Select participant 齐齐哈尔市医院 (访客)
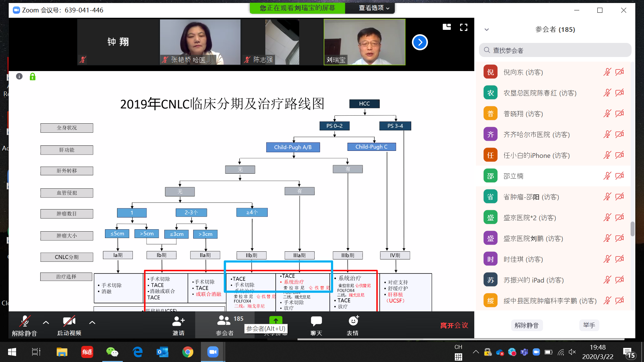 [553, 134]
